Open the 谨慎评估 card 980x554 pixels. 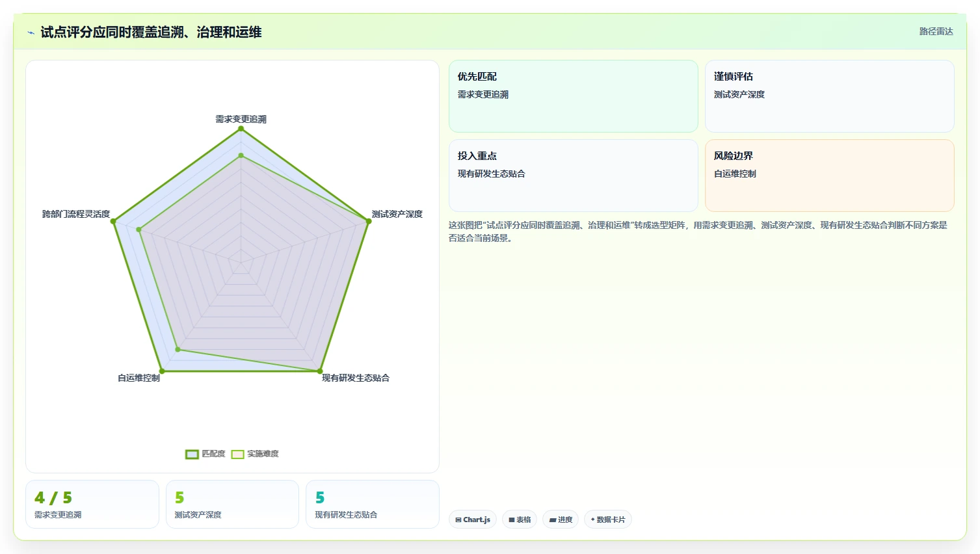pyautogui.click(x=830, y=96)
